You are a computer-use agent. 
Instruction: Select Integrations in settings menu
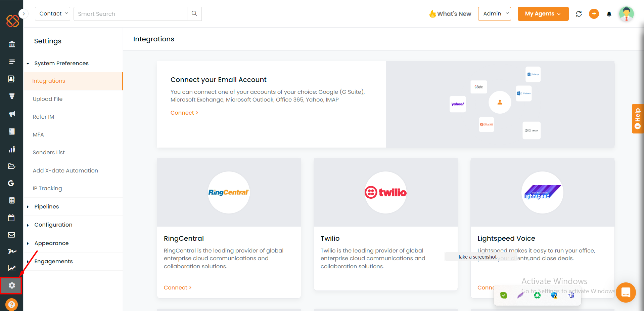pyautogui.click(x=74, y=81)
